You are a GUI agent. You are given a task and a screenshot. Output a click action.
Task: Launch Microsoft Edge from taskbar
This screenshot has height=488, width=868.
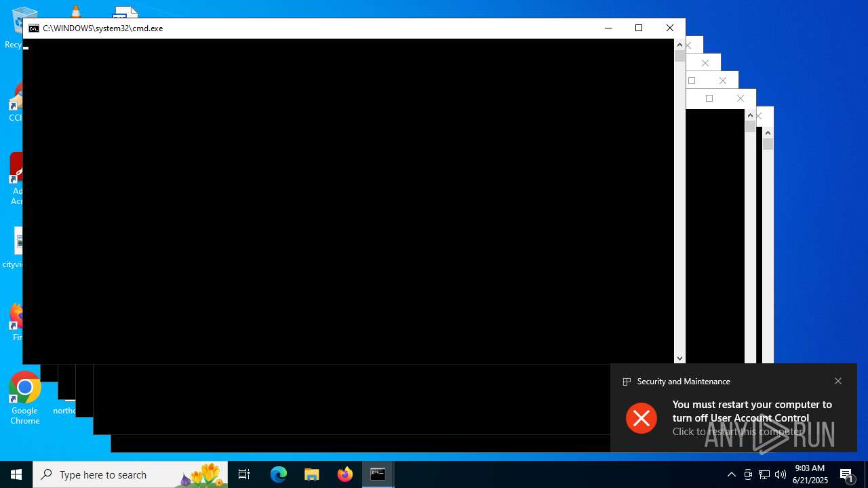pos(279,474)
